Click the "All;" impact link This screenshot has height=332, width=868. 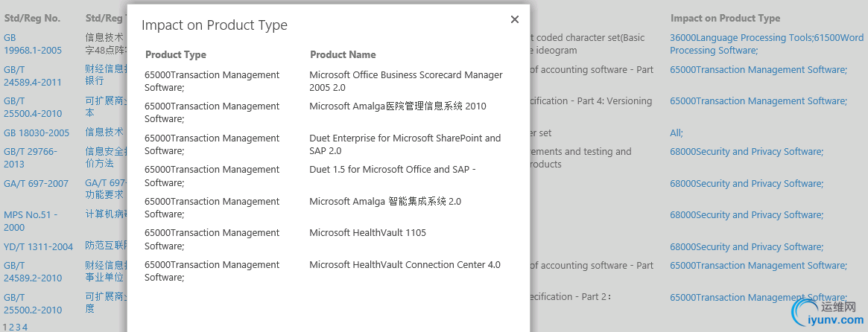[x=677, y=133]
